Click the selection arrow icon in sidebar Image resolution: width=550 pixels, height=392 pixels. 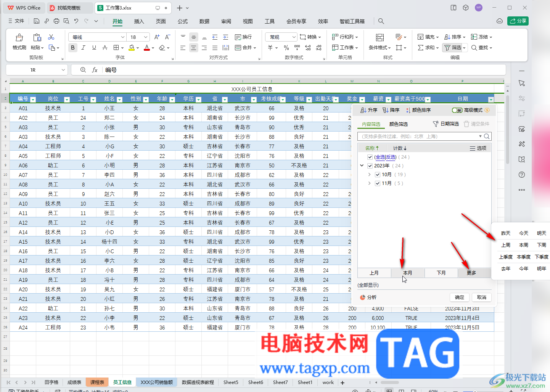[x=522, y=83]
